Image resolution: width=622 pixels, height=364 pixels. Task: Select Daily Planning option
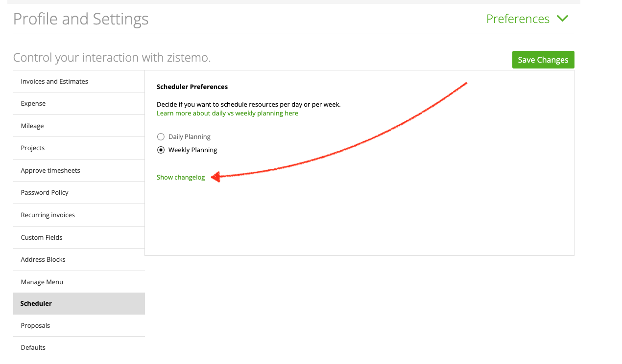click(x=161, y=136)
